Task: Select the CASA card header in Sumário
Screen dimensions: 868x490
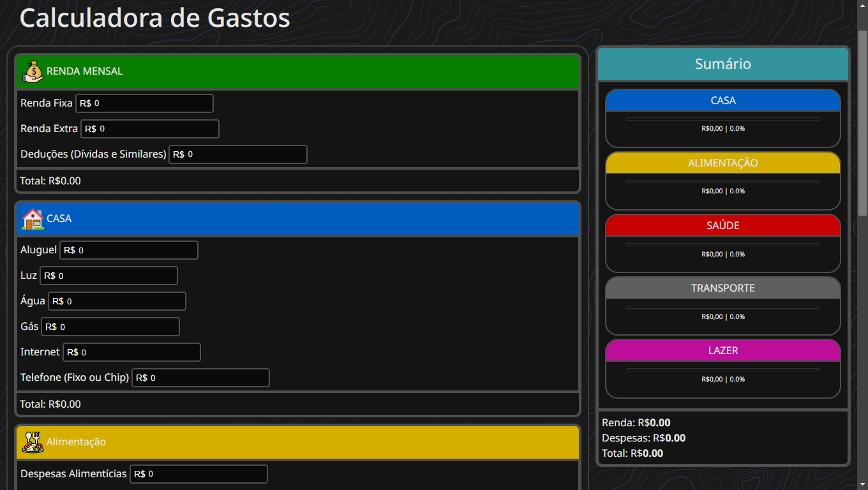Action: coord(723,100)
